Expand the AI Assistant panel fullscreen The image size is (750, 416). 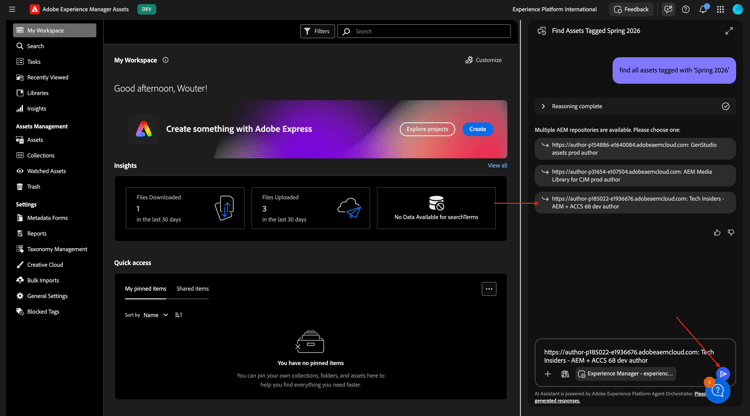[x=729, y=31]
